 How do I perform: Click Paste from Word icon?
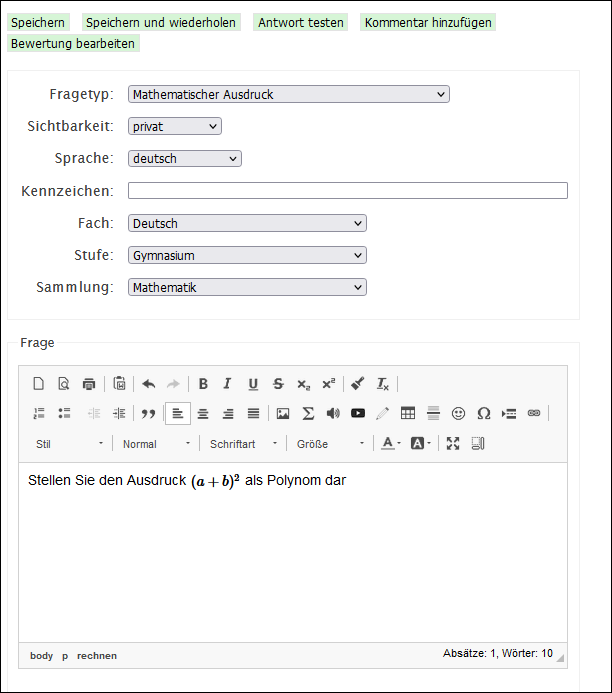[119, 384]
